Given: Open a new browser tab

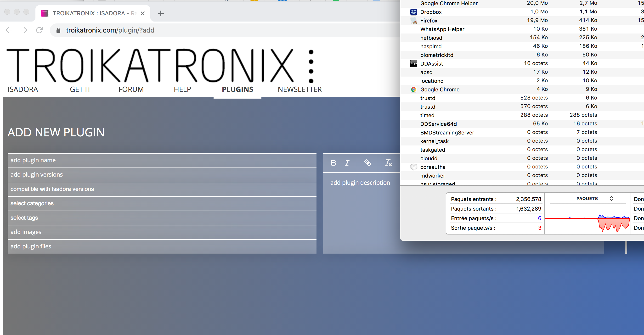Looking at the screenshot, I should [x=161, y=13].
